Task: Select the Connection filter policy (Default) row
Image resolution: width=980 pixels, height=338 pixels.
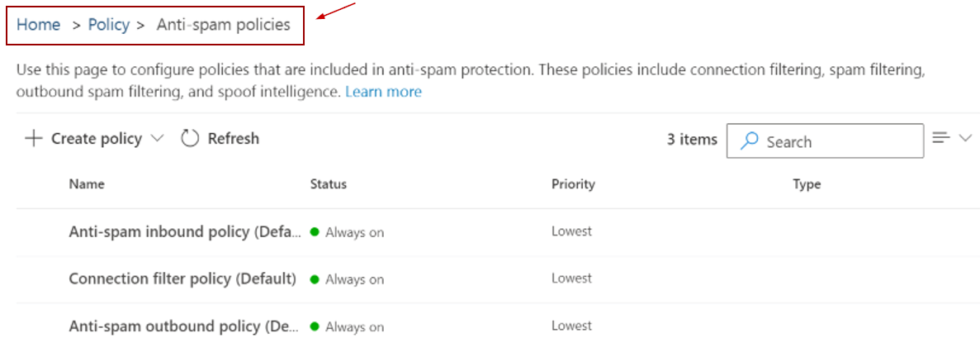Action: pos(182,278)
